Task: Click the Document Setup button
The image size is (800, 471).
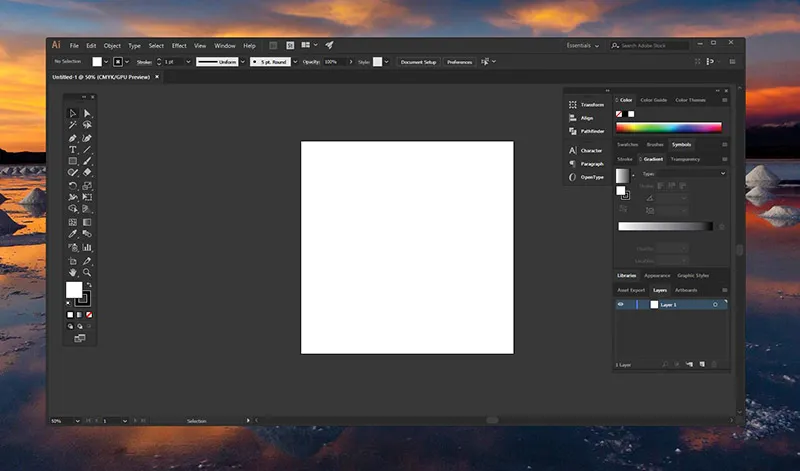Action: point(418,62)
